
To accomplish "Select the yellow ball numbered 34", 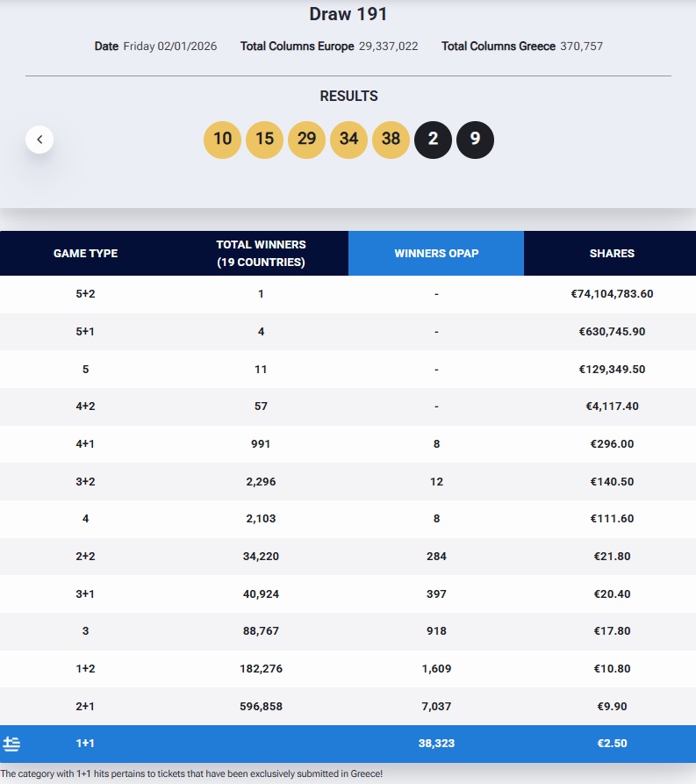I will [348, 140].
